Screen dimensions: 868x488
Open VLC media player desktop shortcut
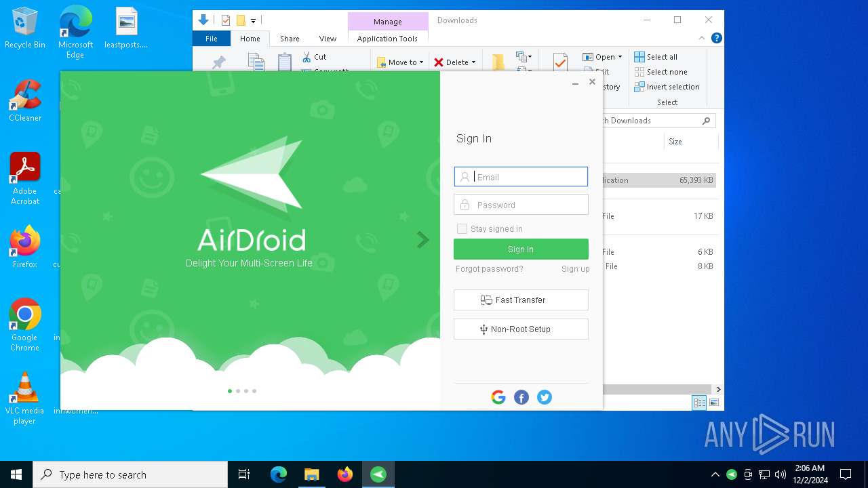tap(25, 399)
